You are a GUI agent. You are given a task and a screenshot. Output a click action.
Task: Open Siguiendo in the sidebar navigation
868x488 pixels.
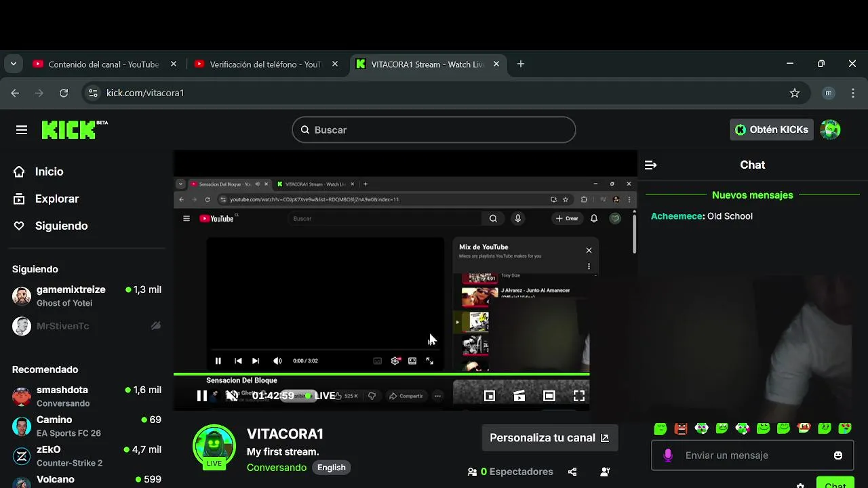pos(51,226)
